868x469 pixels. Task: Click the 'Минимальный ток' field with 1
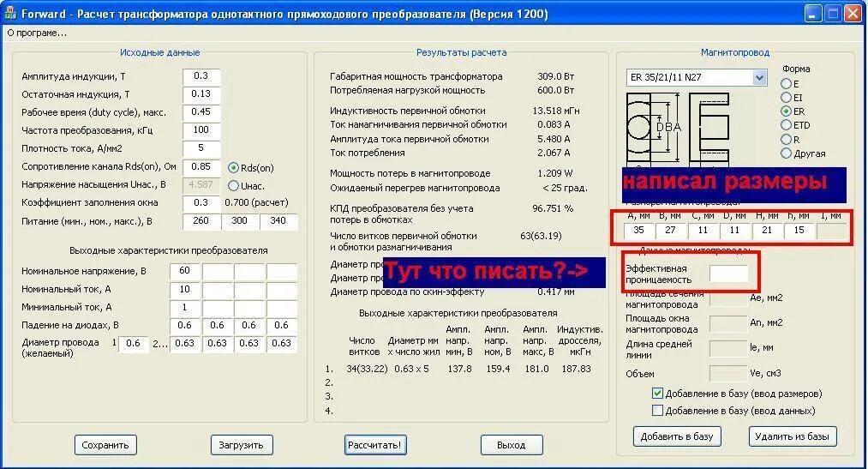click(185, 307)
